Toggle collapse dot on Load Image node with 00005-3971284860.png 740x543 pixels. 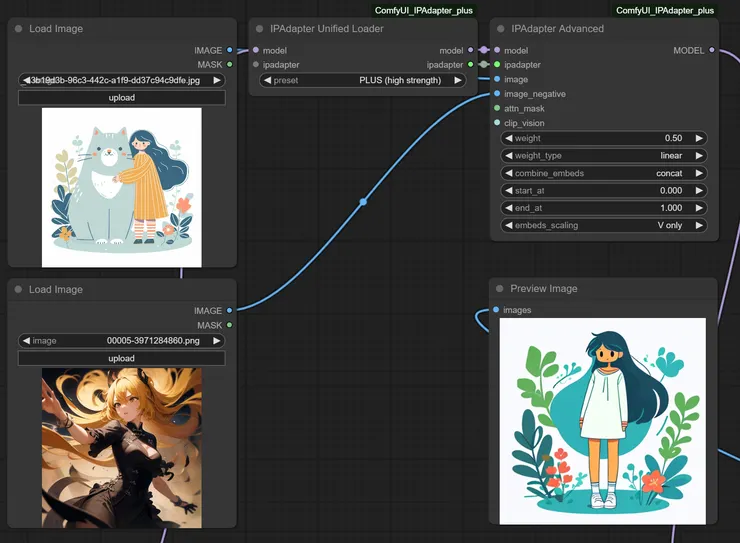coord(19,290)
